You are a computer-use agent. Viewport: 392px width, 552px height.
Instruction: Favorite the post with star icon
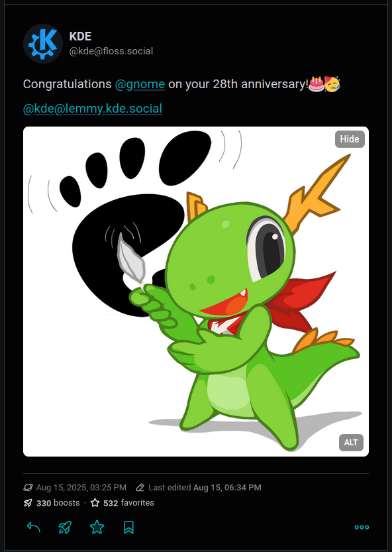pyautogui.click(x=97, y=527)
